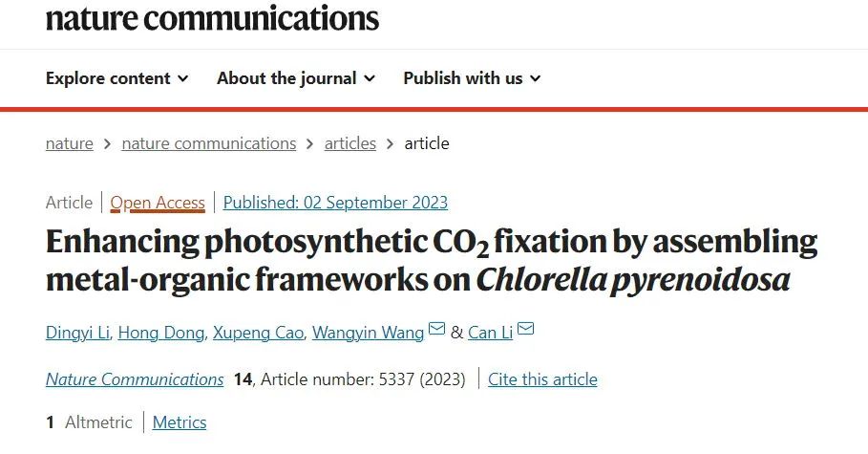Screen dimensions: 868x454
Task: Go to the nature breadcrumb link
Action: point(69,143)
